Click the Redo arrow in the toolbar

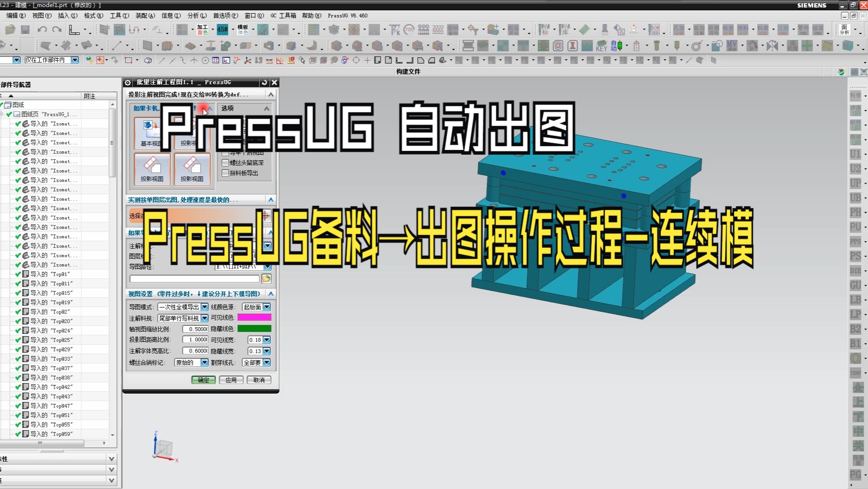[57, 30]
